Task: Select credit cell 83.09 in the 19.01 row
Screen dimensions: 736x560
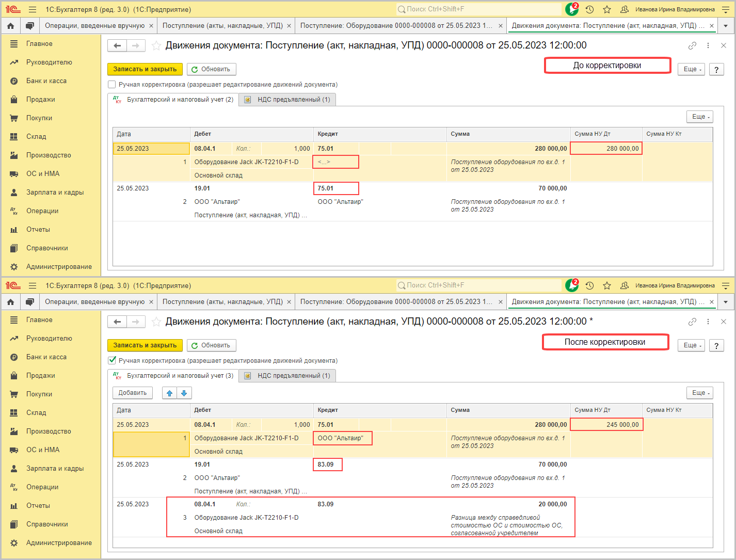Action: pos(327,465)
